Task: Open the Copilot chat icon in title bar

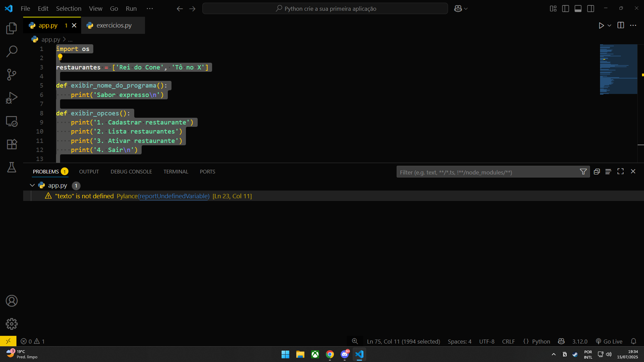Action: coord(458,9)
